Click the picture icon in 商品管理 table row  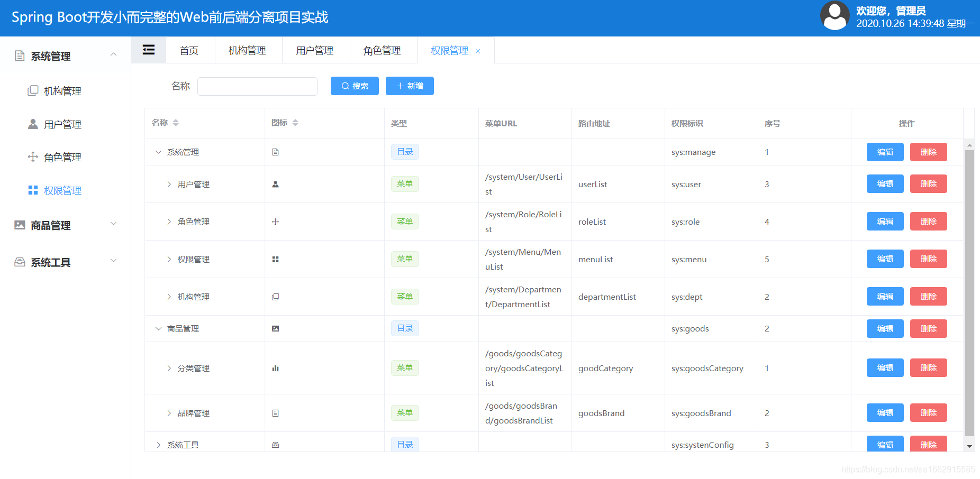coord(275,328)
